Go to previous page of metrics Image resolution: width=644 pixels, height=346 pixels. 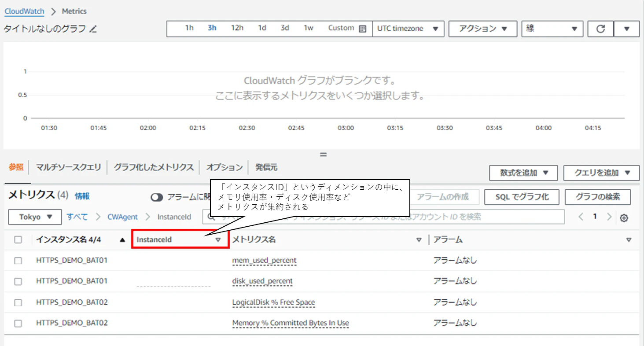[x=581, y=217]
